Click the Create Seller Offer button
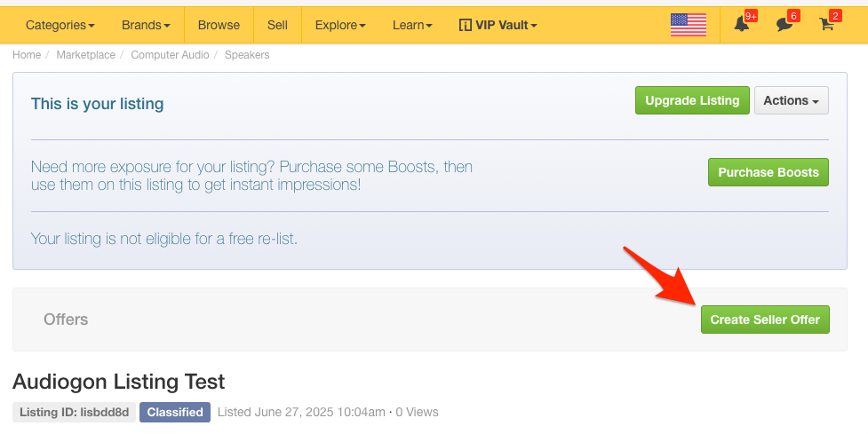868x434 pixels. click(765, 320)
